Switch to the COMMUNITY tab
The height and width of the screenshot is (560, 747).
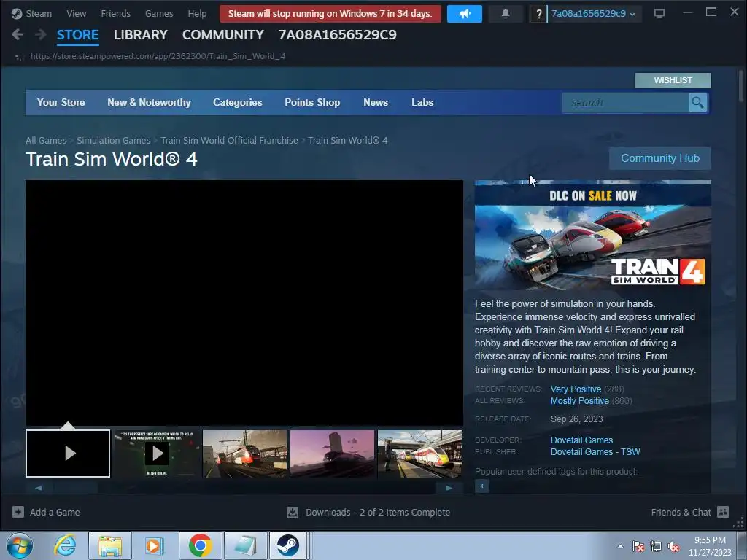(223, 35)
